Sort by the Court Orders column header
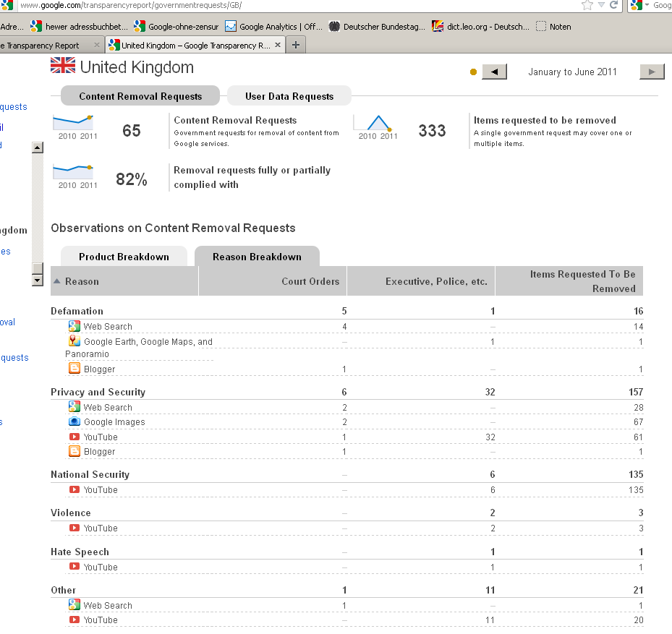This screenshot has width=672, height=634. coord(273,281)
